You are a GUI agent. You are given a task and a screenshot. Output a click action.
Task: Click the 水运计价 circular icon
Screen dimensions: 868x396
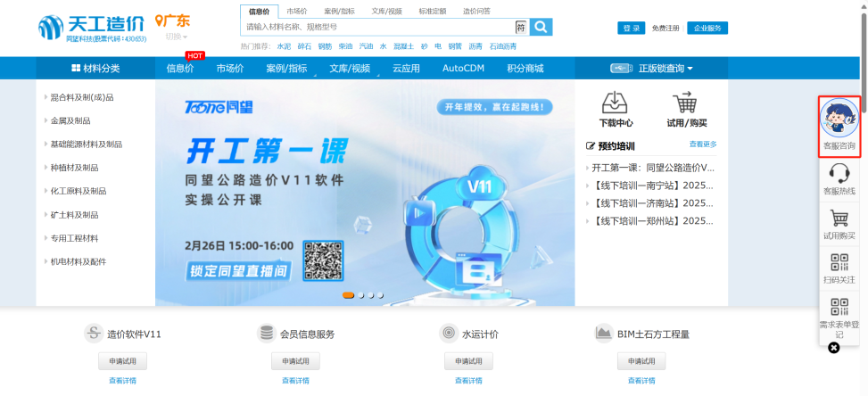coord(448,334)
